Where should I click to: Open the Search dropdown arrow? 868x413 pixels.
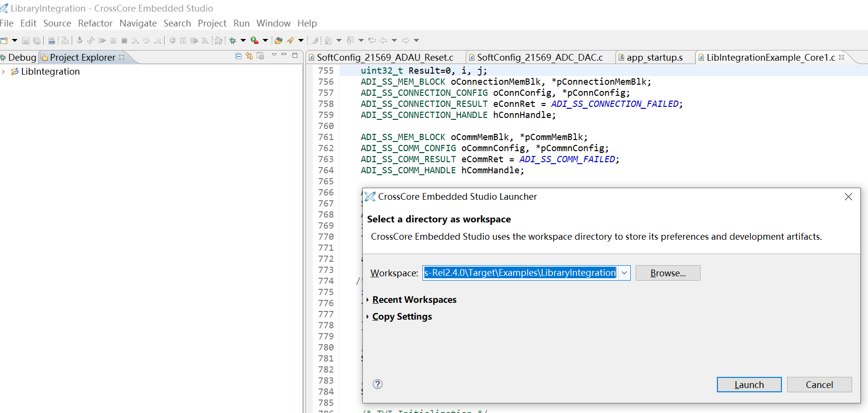point(301,40)
